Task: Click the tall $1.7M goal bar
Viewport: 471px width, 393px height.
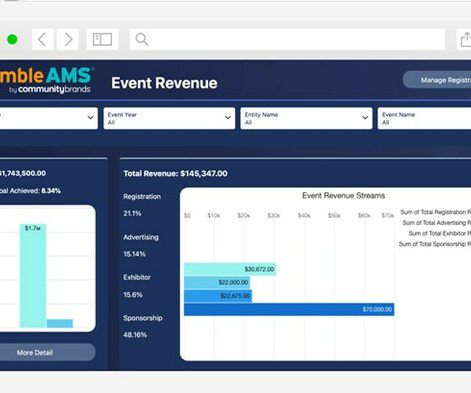Action: point(33,276)
